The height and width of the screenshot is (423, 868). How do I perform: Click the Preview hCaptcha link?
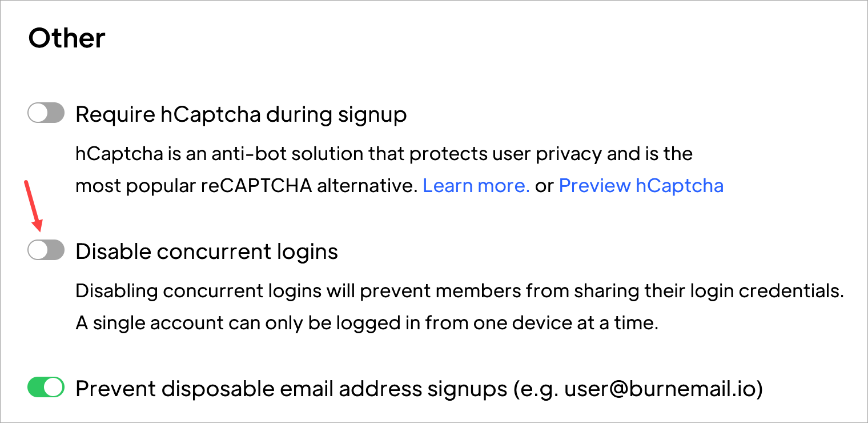(x=641, y=186)
